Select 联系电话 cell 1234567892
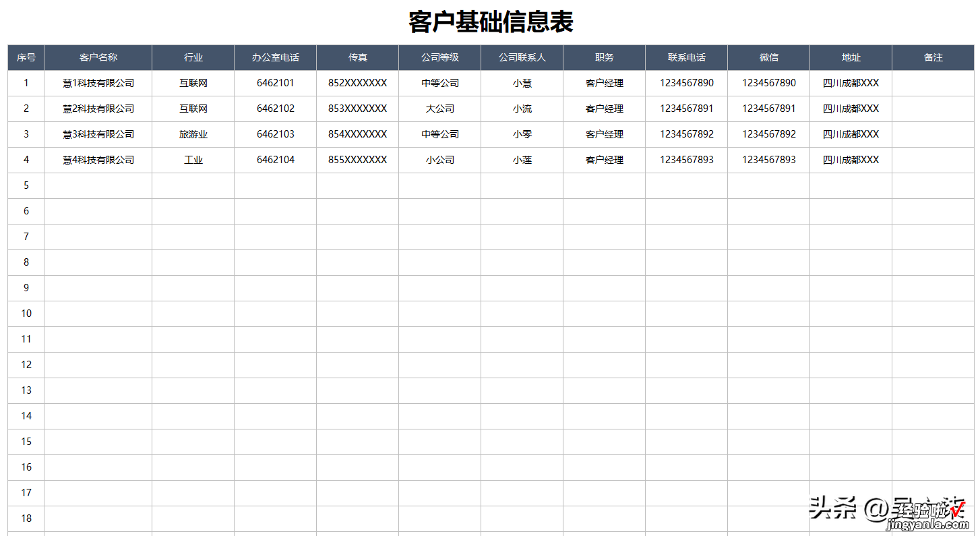 [687, 134]
